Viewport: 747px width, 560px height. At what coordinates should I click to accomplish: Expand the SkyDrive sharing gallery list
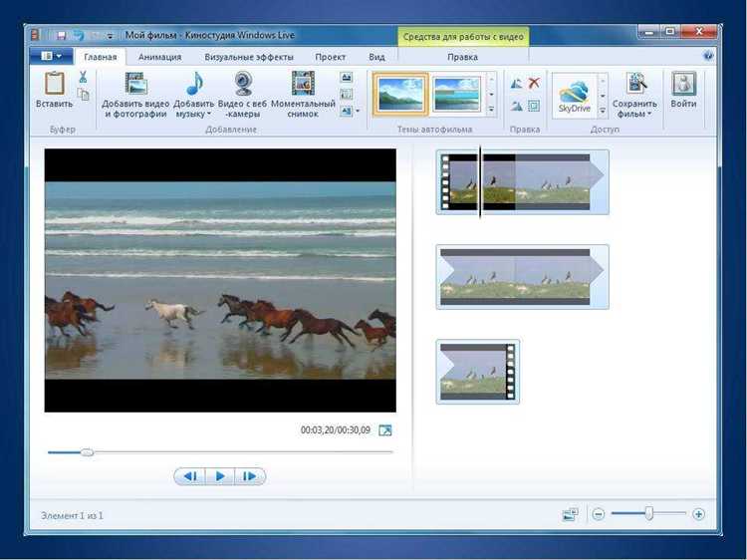(603, 111)
